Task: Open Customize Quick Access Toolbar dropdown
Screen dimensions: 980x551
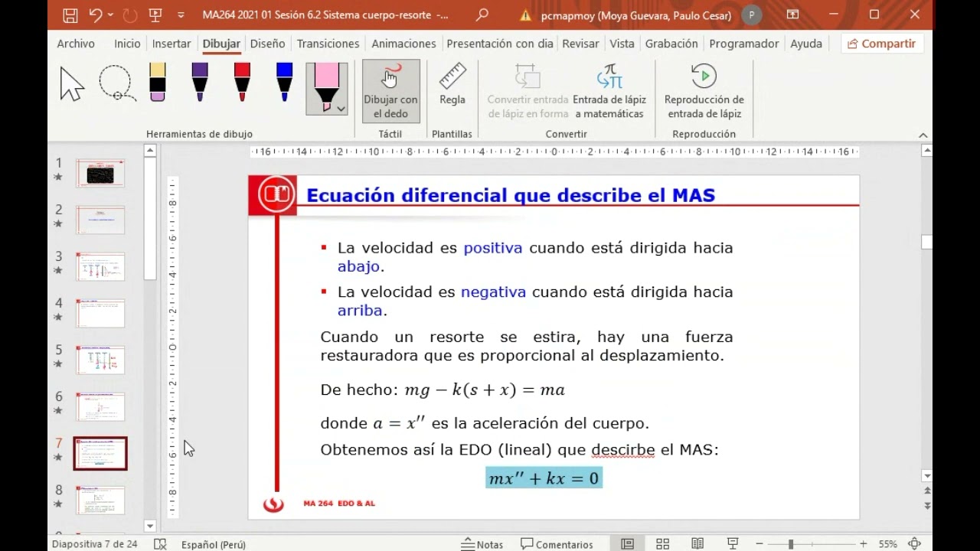Action: click(181, 15)
